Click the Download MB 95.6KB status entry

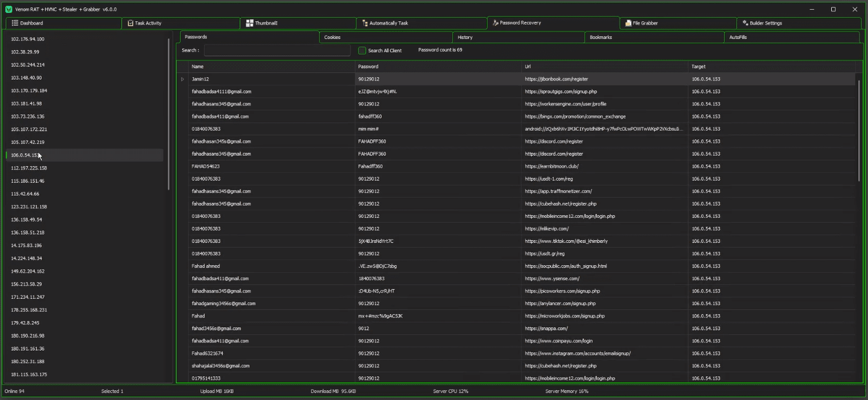coord(333,391)
